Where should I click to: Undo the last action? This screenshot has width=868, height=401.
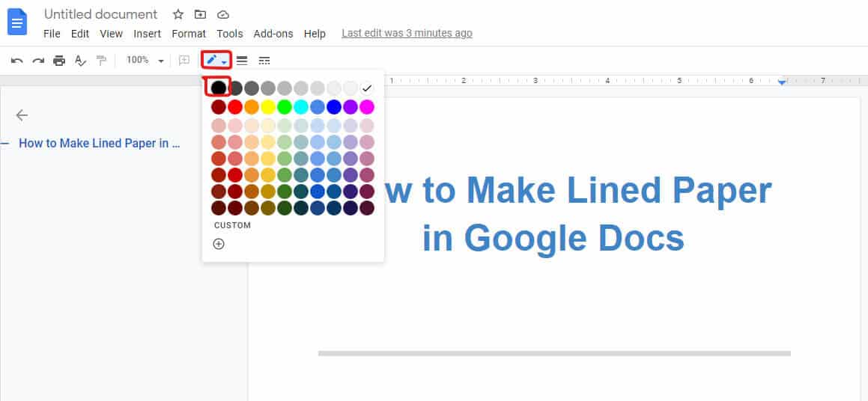(x=17, y=61)
